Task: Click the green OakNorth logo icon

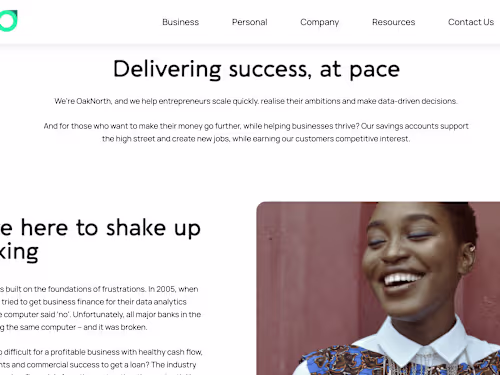Action: [8, 21]
